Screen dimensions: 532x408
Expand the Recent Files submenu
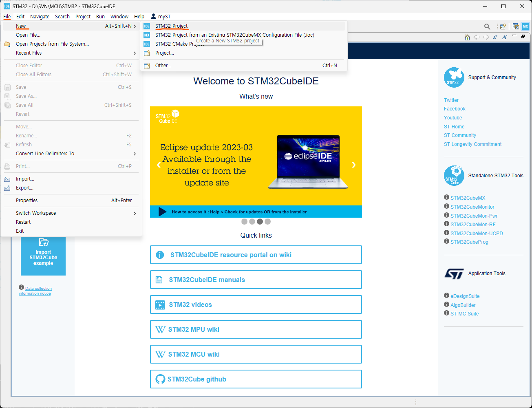[135, 53]
